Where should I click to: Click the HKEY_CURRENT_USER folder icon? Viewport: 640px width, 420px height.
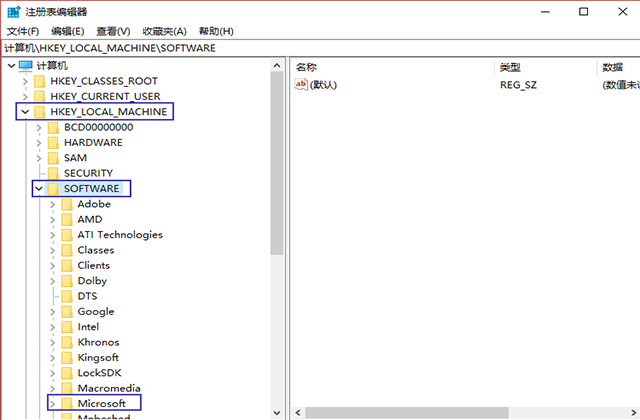(x=40, y=97)
